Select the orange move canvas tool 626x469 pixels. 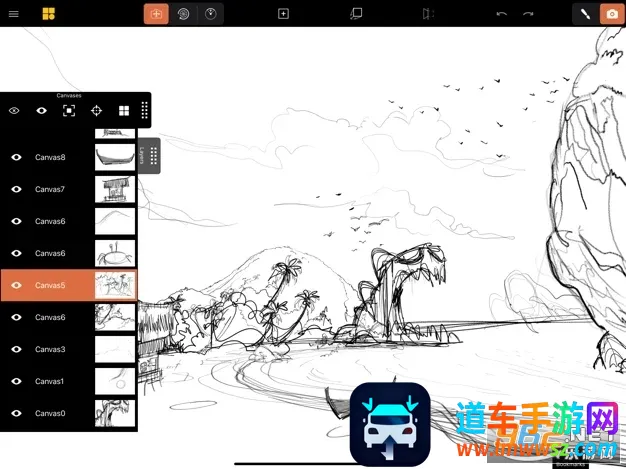pos(156,14)
